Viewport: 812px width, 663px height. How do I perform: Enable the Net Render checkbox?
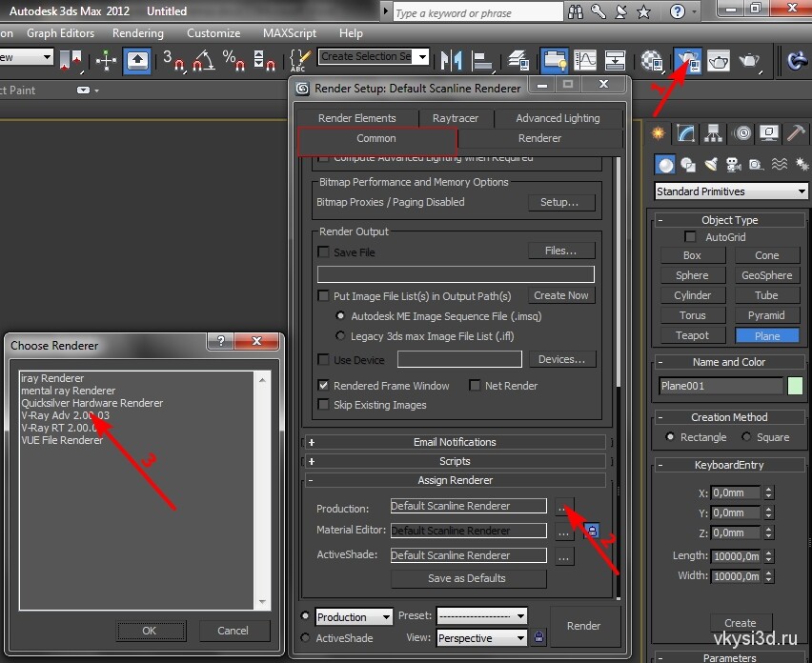[475, 386]
